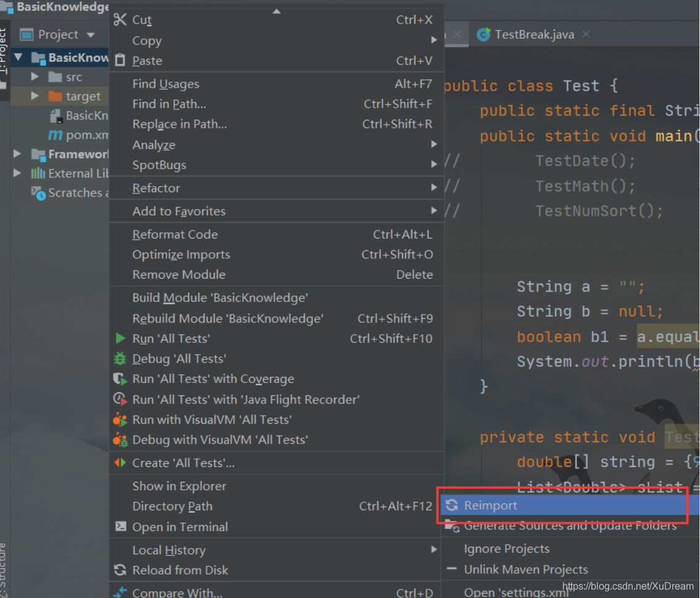Open the Refactor submenu arrow

[x=434, y=187]
